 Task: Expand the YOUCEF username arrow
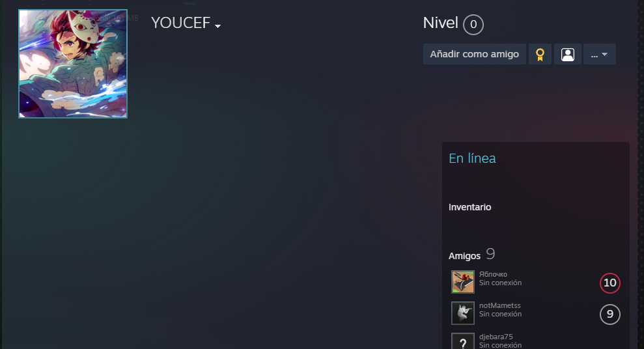(x=217, y=26)
